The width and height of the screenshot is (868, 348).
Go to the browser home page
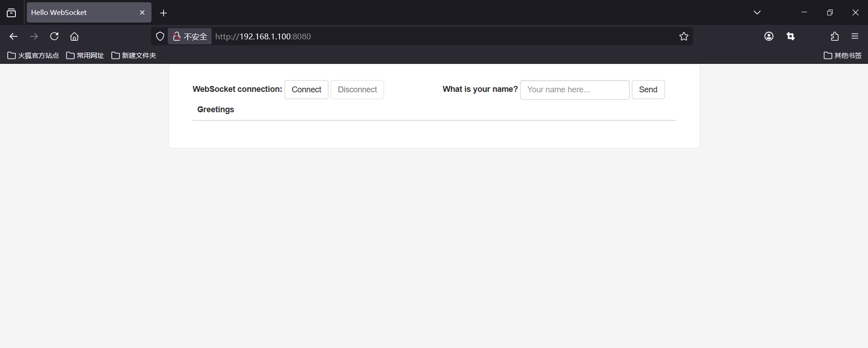[x=74, y=36]
